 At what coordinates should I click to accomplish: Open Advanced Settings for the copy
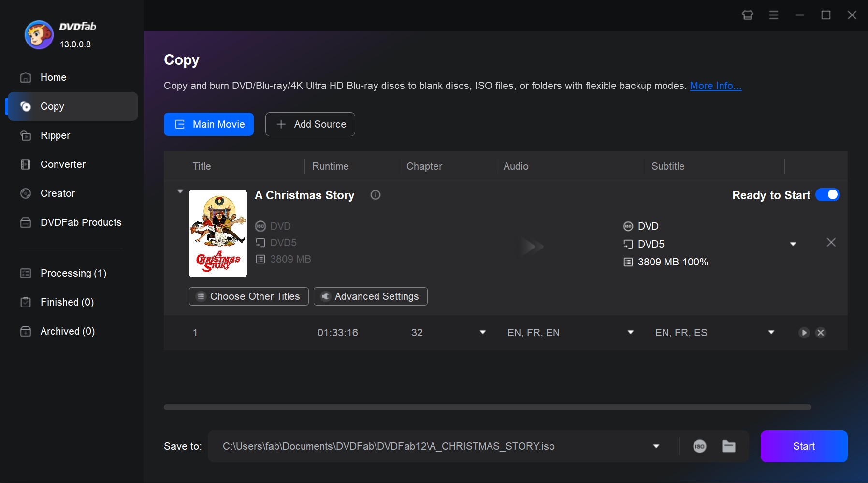(370, 296)
